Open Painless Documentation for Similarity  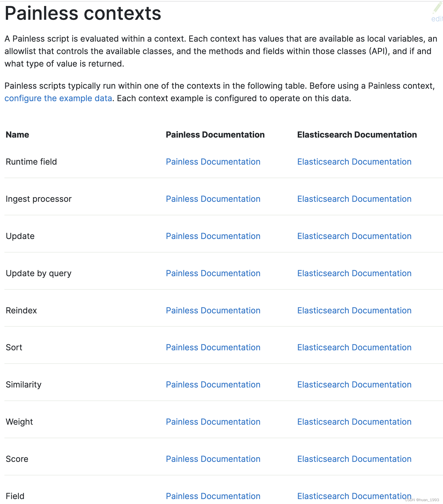click(213, 385)
